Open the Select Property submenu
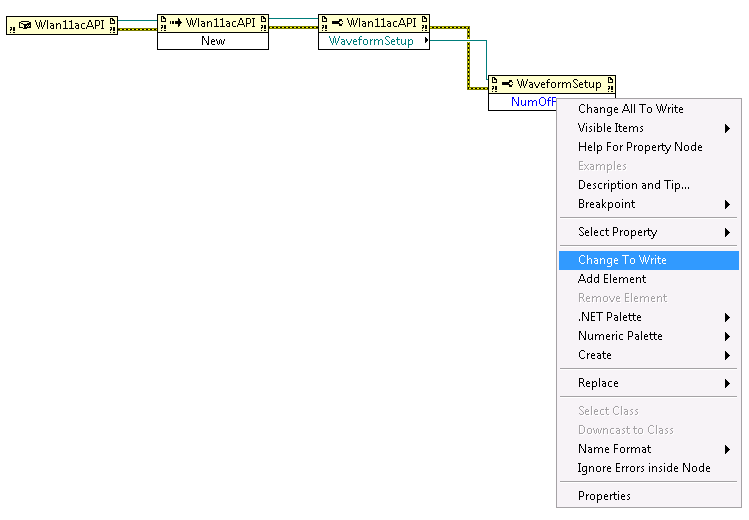 617,232
